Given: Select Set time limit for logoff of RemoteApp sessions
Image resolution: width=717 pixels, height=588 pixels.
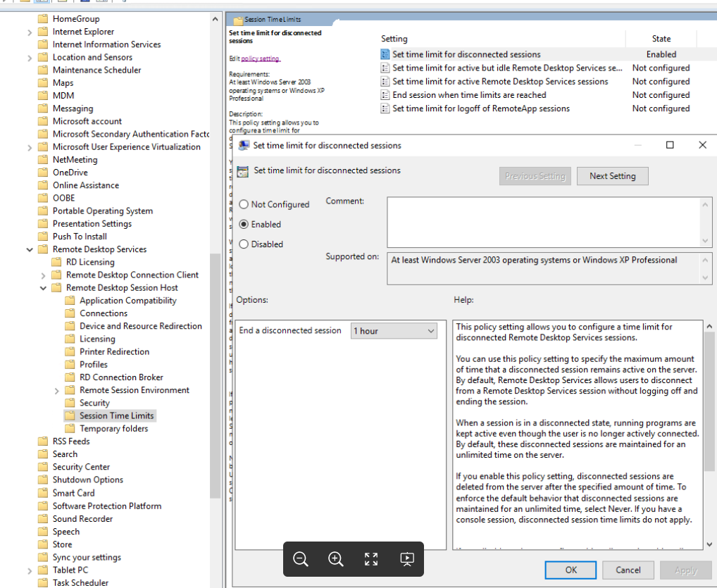Looking at the screenshot, I should pos(481,108).
